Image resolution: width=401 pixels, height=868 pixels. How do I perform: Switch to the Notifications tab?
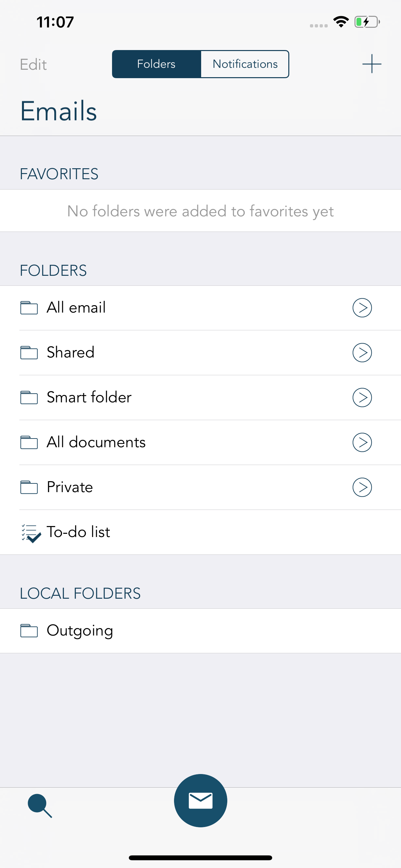pos(245,64)
